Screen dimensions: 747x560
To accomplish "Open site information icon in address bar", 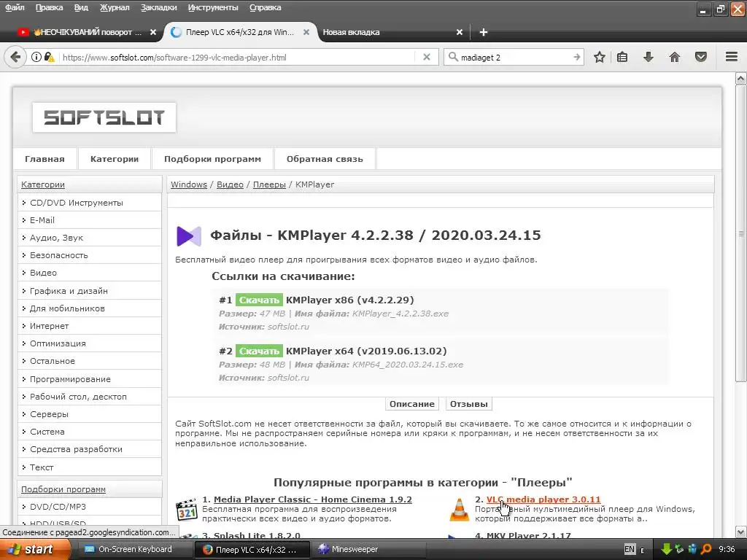I will coord(36,57).
